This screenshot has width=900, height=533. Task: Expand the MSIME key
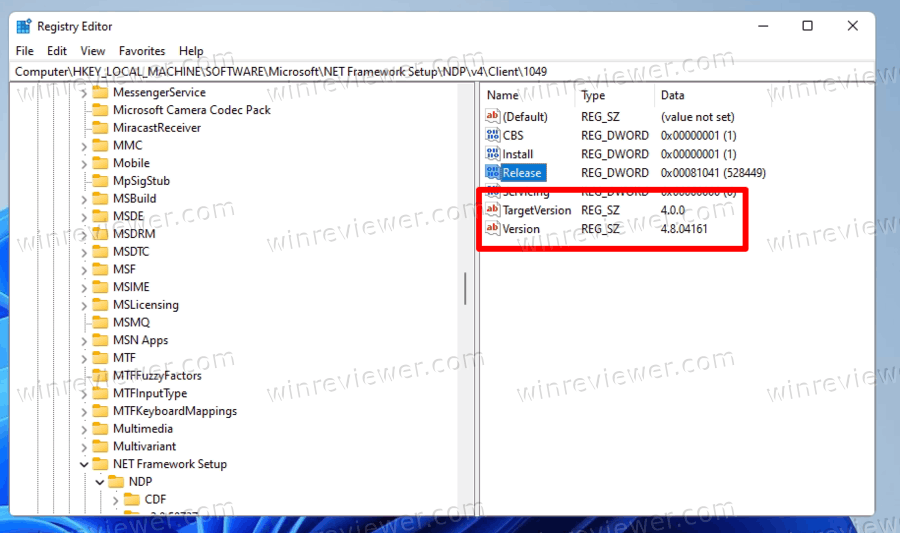click(84, 288)
